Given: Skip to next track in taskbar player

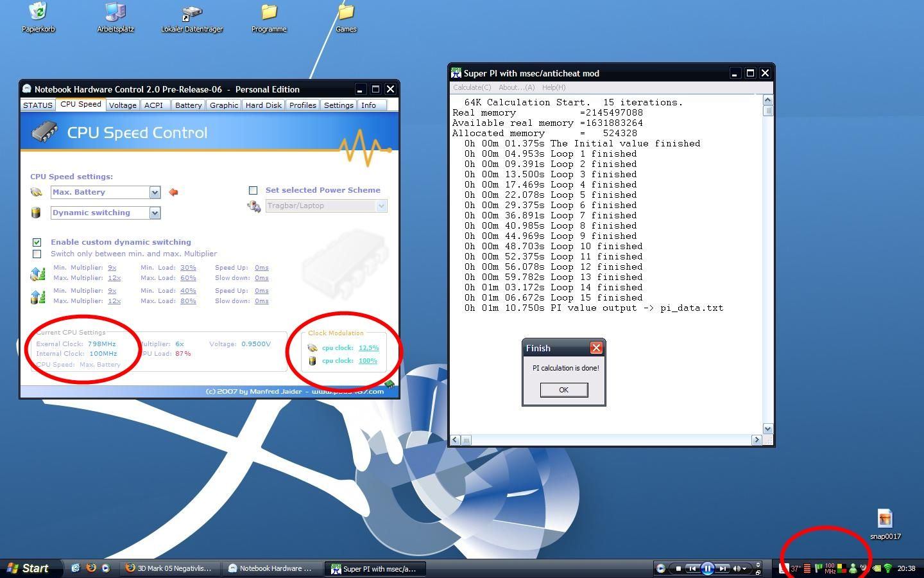Looking at the screenshot, I should tap(723, 568).
